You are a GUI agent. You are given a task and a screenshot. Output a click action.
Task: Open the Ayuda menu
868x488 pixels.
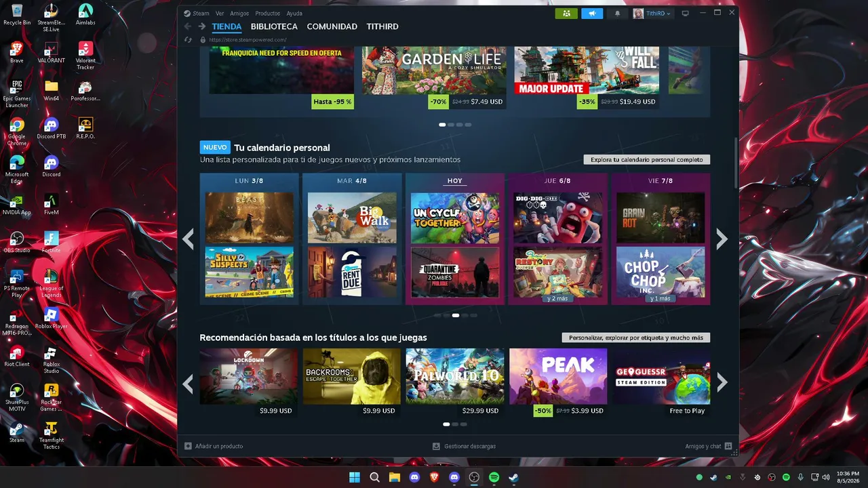coord(294,14)
